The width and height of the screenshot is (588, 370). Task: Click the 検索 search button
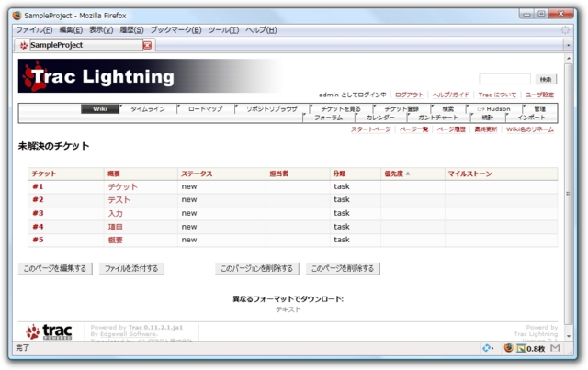point(546,79)
